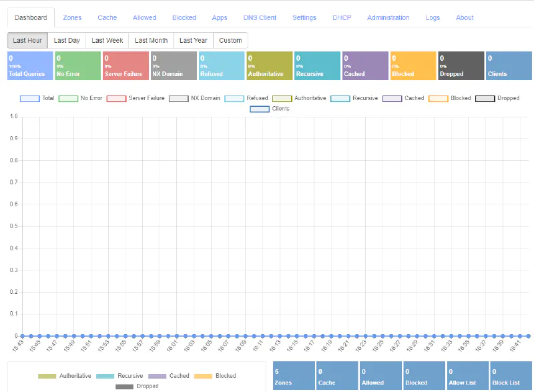The width and height of the screenshot is (534, 392).
Task: Toggle No Error series in legend
Action: click(80, 98)
